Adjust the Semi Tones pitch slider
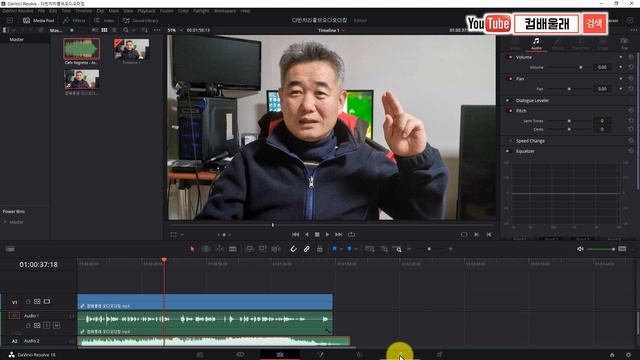 pyautogui.click(x=569, y=121)
